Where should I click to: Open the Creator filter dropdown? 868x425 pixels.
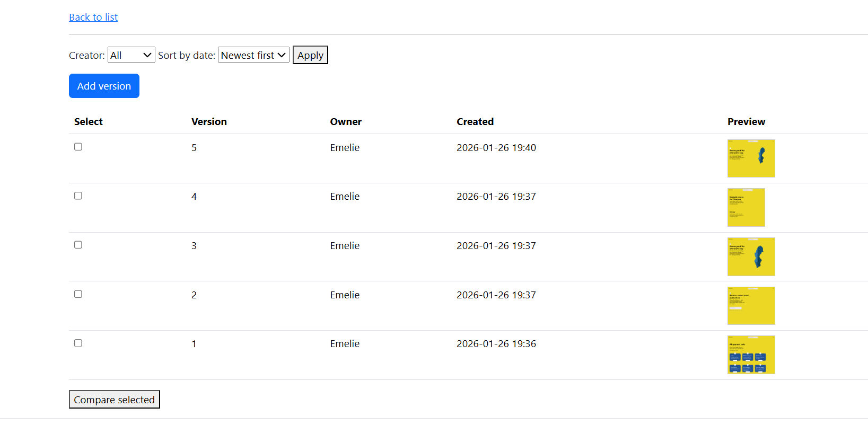(x=131, y=55)
